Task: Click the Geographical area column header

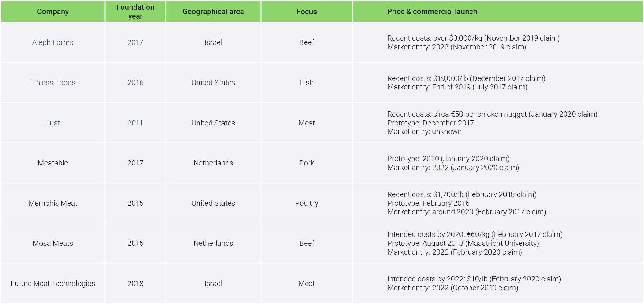Action: pos(213,12)
